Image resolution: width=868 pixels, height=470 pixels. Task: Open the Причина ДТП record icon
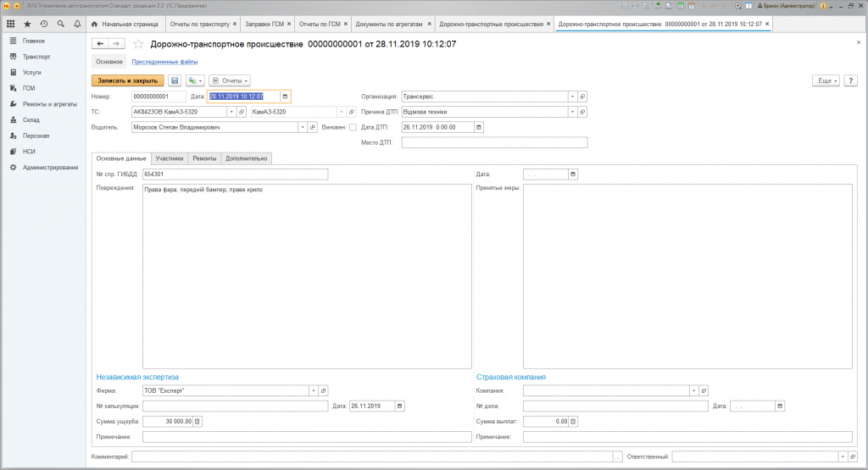[x=582, y=112]
